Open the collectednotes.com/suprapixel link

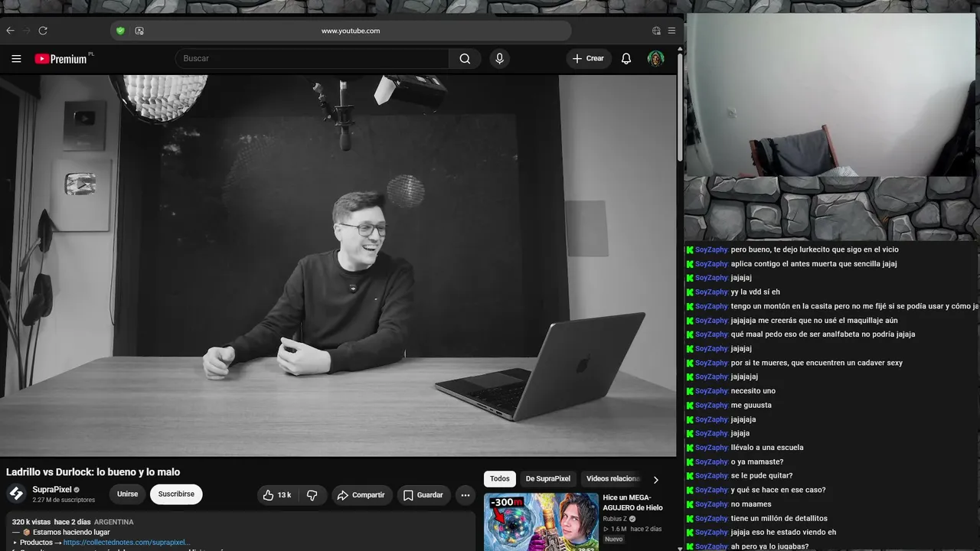pos(126,543)
